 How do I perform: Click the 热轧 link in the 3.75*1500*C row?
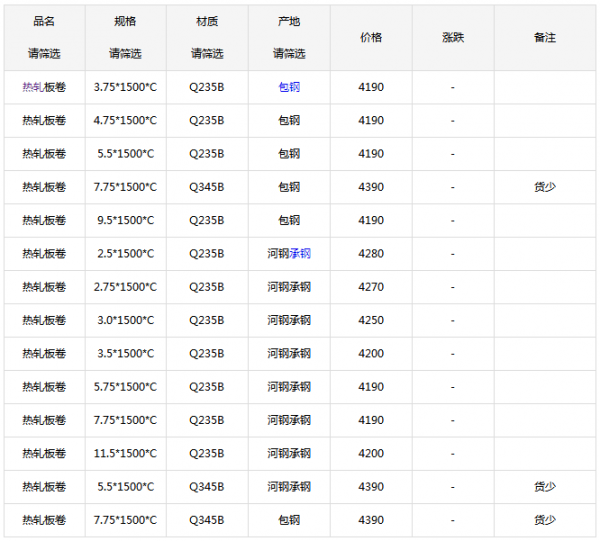pos(33,87)
